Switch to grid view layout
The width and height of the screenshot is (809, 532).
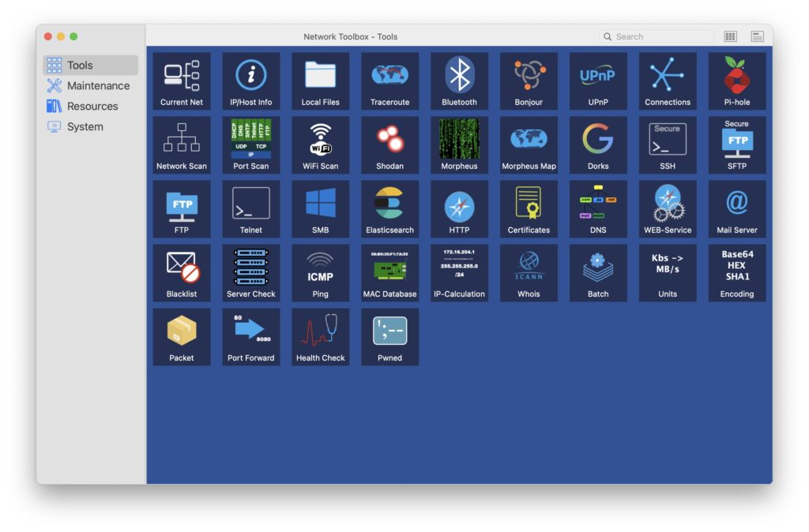[x=730, y=36]
